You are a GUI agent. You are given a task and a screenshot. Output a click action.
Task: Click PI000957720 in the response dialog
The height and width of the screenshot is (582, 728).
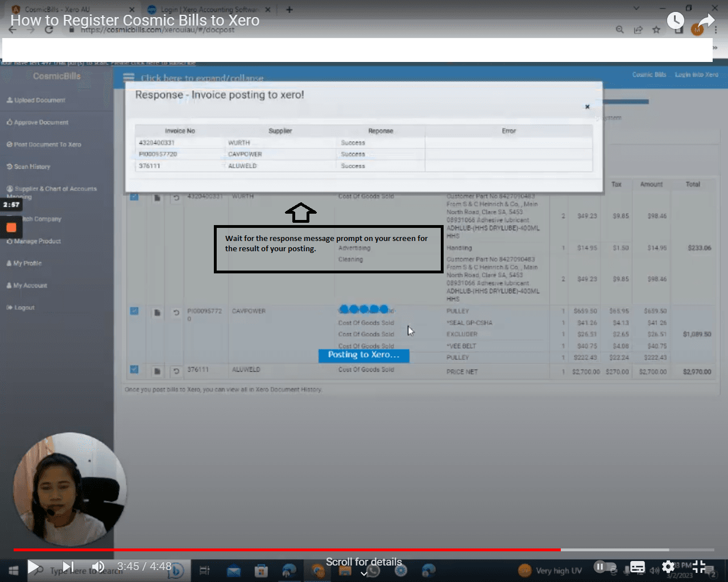click(x=158, y=154)
